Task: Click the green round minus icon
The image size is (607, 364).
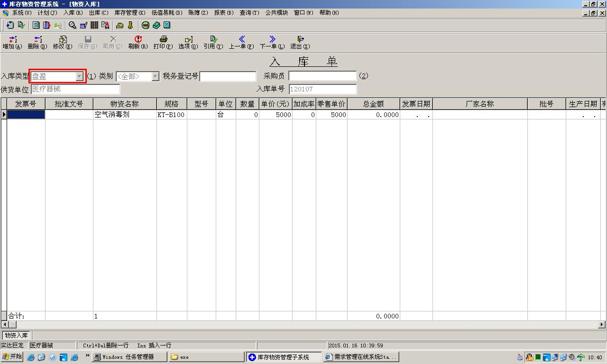Action: 146,25
